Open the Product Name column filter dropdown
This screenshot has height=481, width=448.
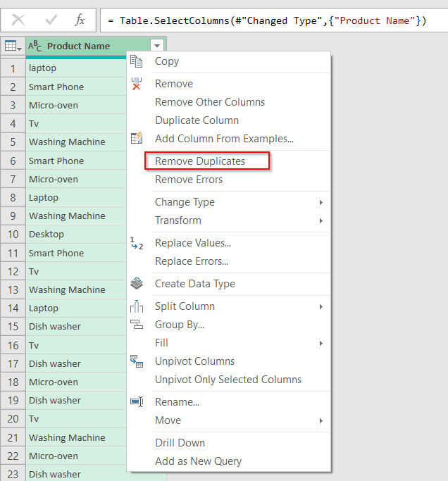pyautogui.click(x=157, y=46)
